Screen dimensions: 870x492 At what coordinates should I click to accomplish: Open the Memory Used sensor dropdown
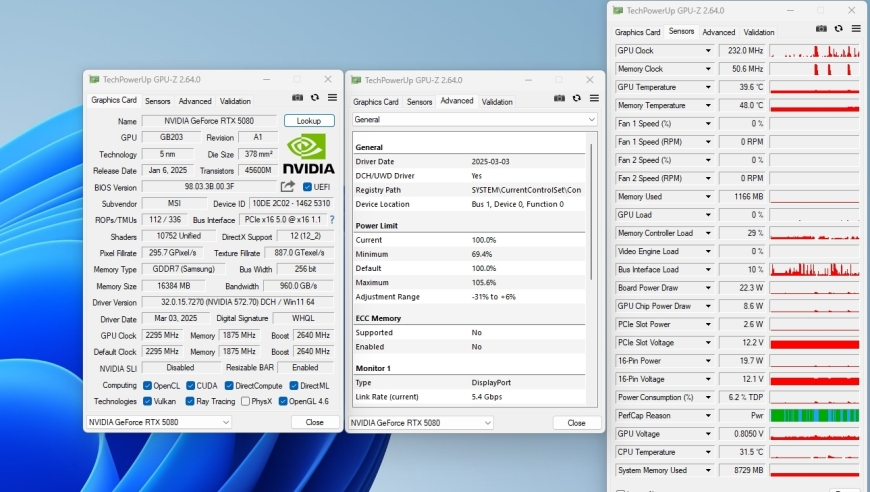tap(708, 196)
